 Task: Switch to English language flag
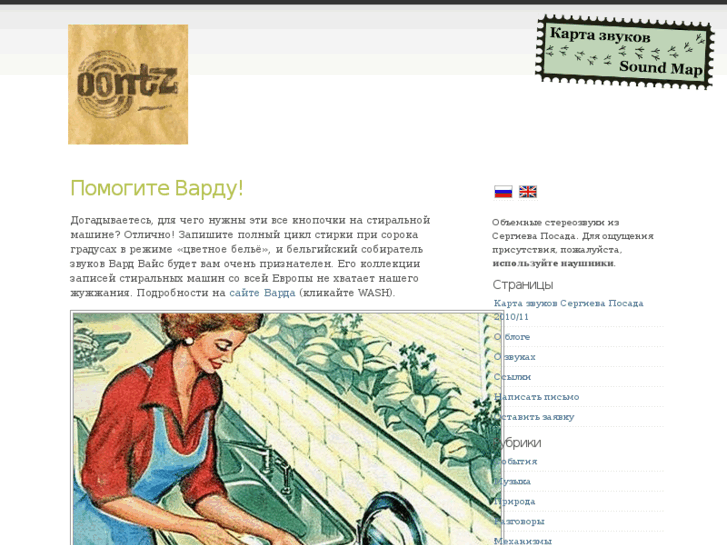click(528, 192)
